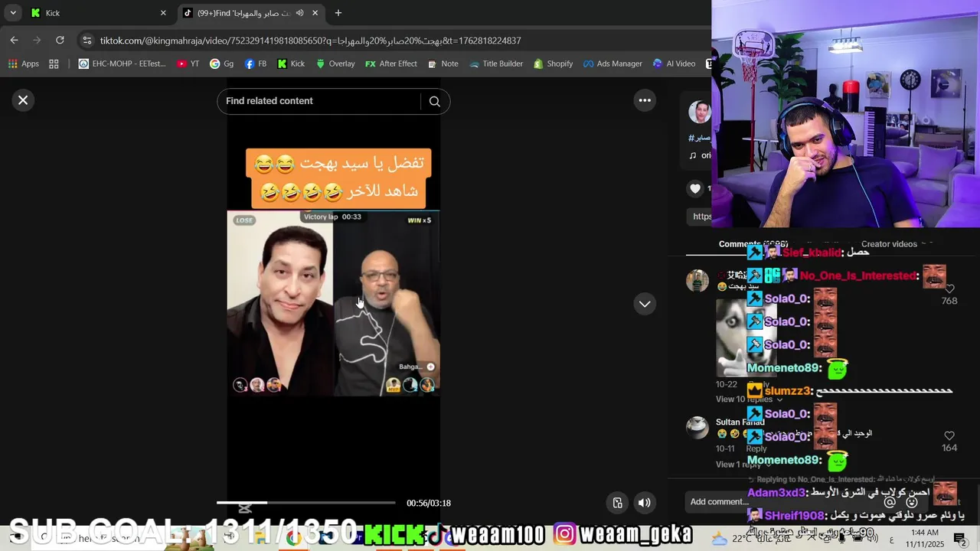Open the Ads Manager bookmark
The image size is (980, 551).
point(612,64)
